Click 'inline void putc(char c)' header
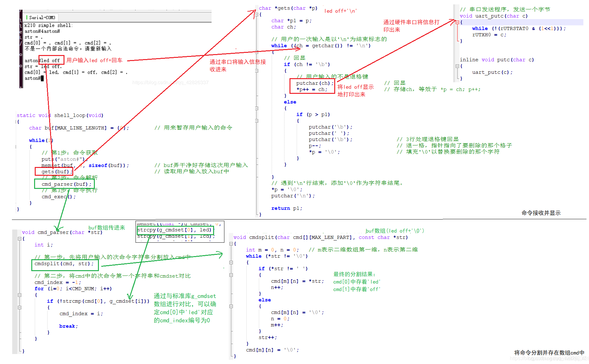Image resolution: width=589 pixels, height=364 pixels. [x=497, y=60]
